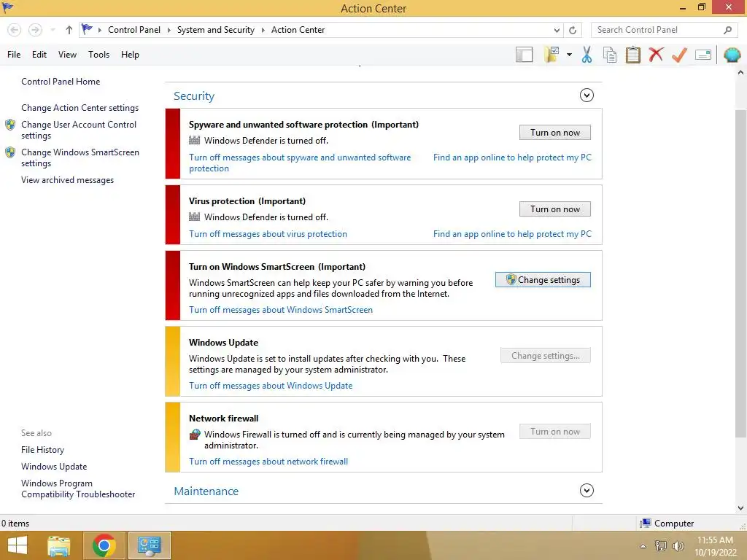Click the Cut scissors icon
The image size is (747, 560).
pos(587,55)
